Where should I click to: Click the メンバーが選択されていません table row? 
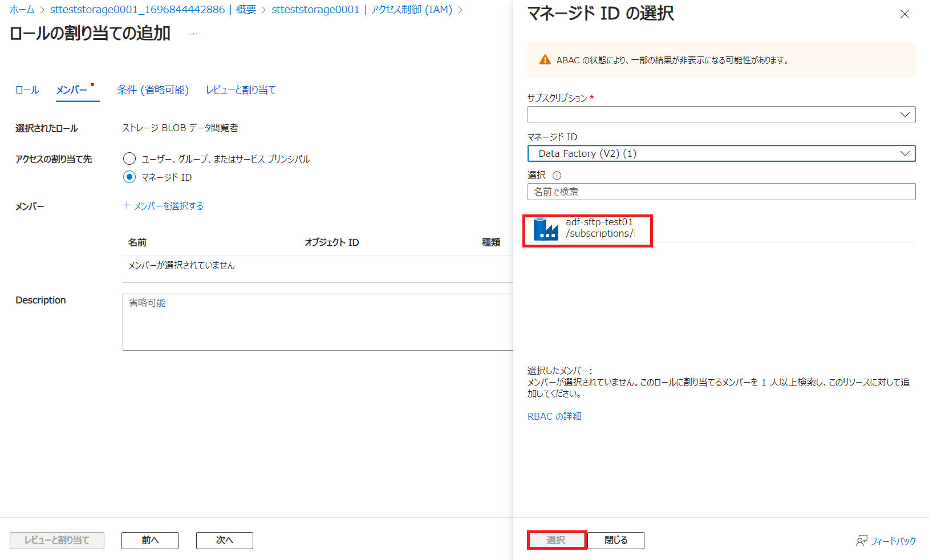318,265
